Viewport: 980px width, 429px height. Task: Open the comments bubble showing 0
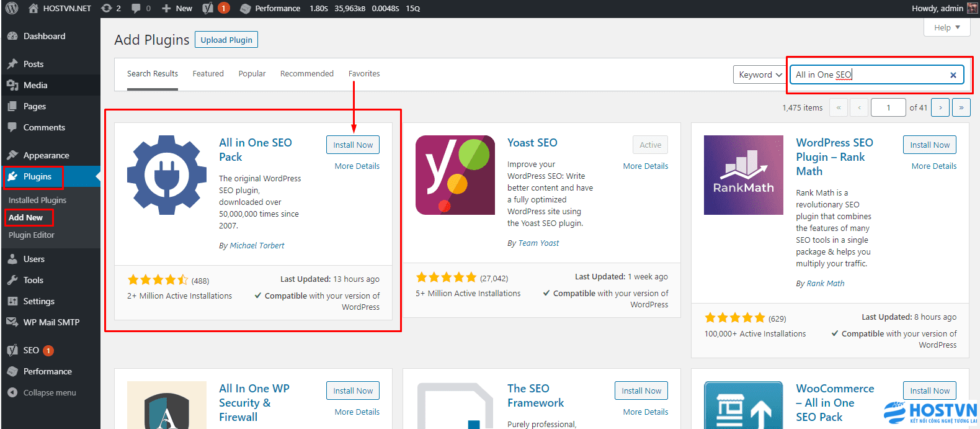click(141, 8)
